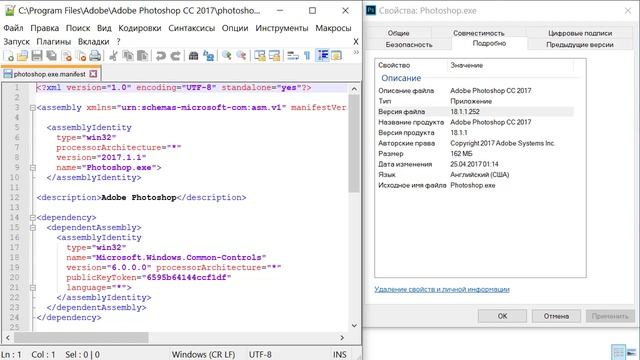640x360 pixels.
Task: Click the User Defined Language toolbar icon
Action: pyautogui.click(x=336, y=56)
